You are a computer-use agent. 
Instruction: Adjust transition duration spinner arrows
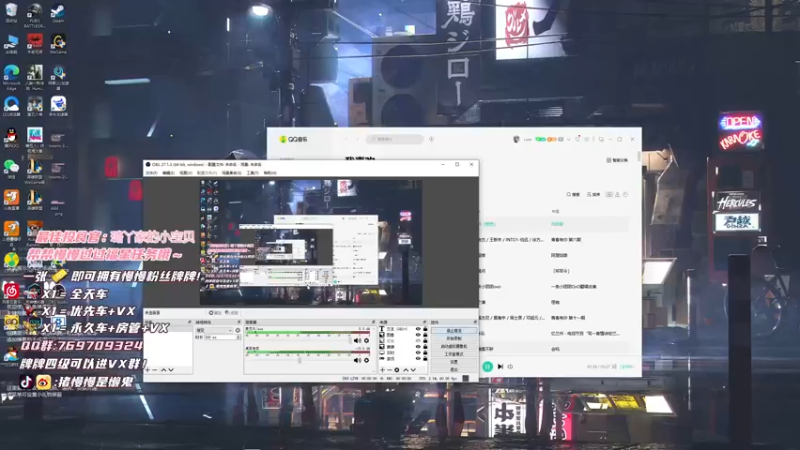(238, 337)
